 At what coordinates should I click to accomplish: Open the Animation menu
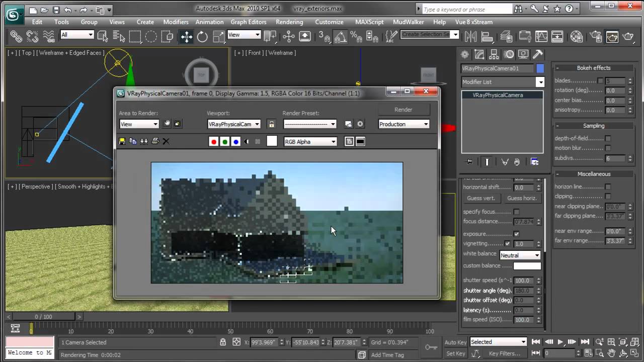click(209, 22)
